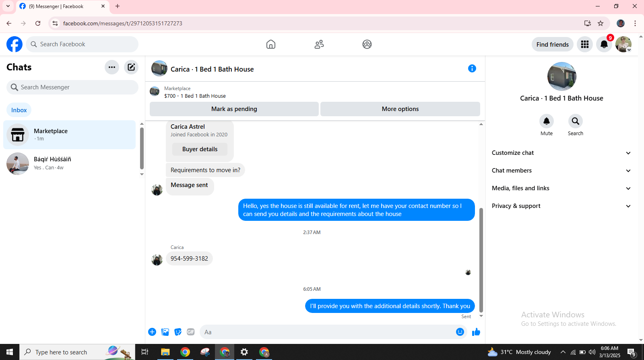Viewport: 644px width, 360px height.
Task: Open the Facebook logo home link
Action: point(14,44)
